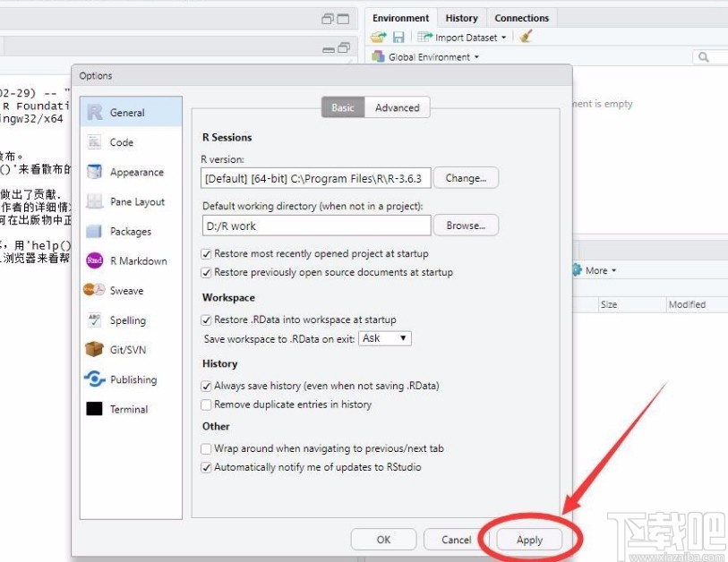
Task: Open the Appearance options category
Action: (x=131, y=172)
